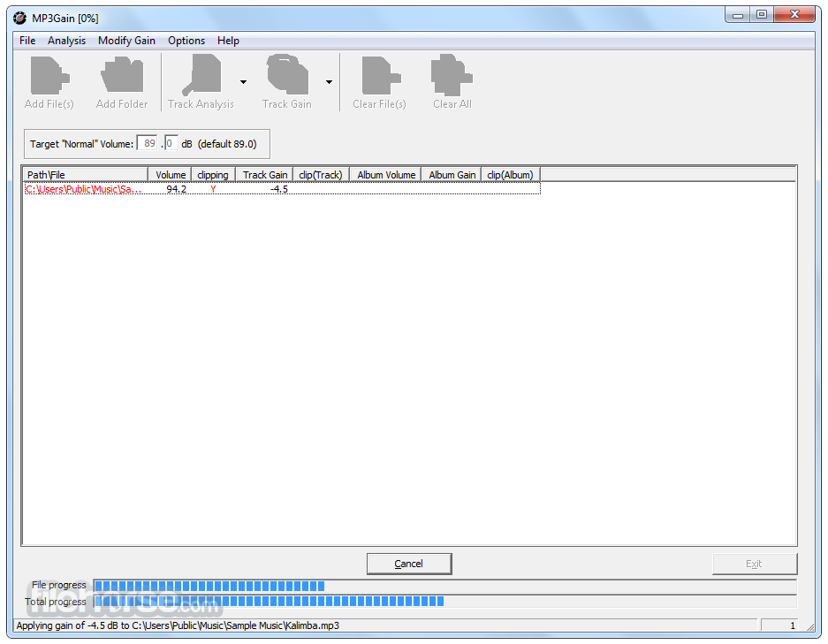Click the File progress bar
Viewport: 828px width, 644px height.
(445, 586)
